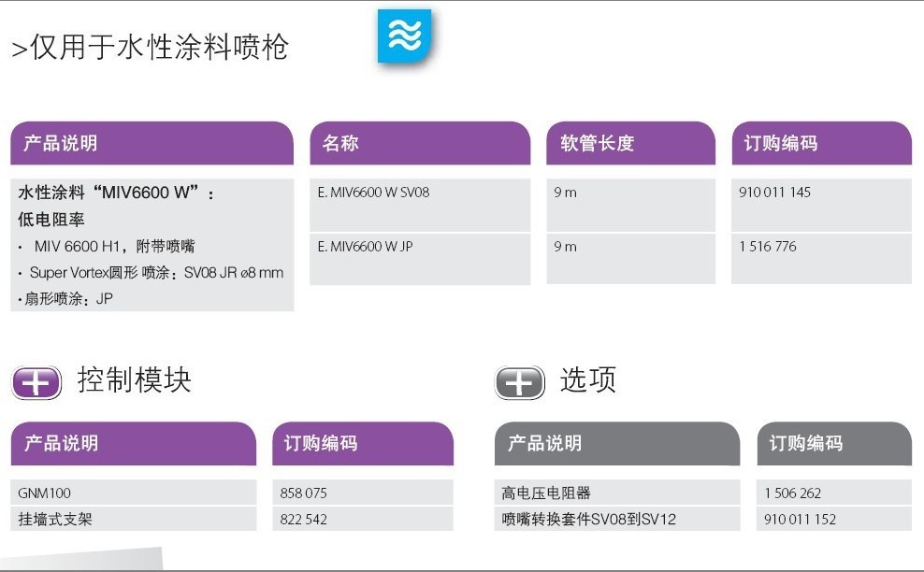Select order code 858 075
This screenshot has height=572, width=924.
click(304, 493)
